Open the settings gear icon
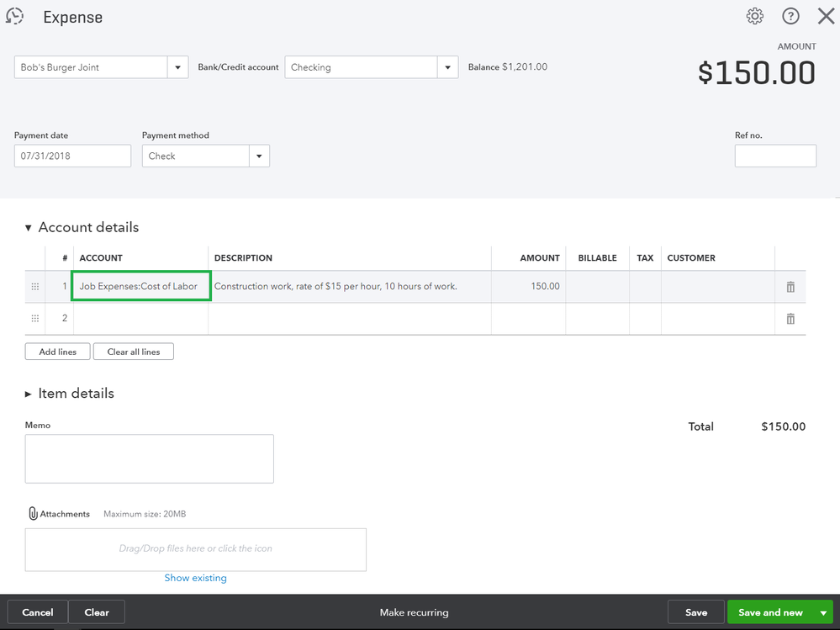 click(x=754, y=16)
